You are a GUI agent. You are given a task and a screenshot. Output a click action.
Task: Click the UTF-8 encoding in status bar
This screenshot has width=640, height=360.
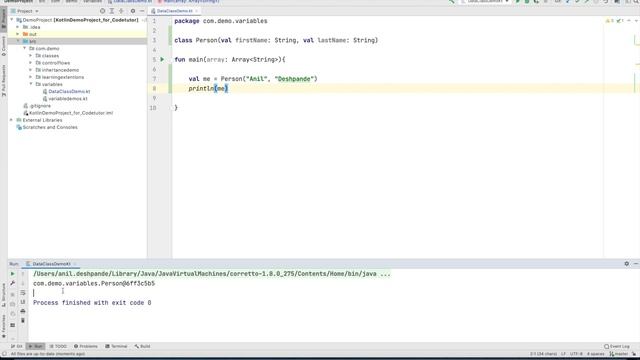(x=576, y=354)
